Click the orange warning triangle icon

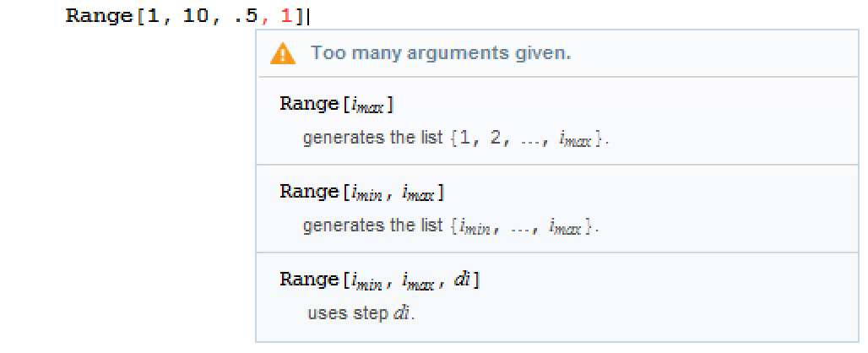click(x=283, y=54)
